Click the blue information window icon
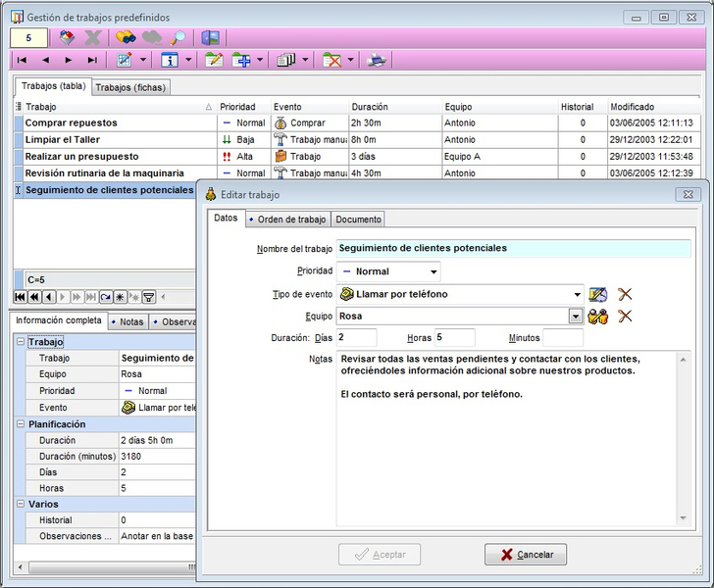This screenshot has height=588, width=714. tap(170, 60)
